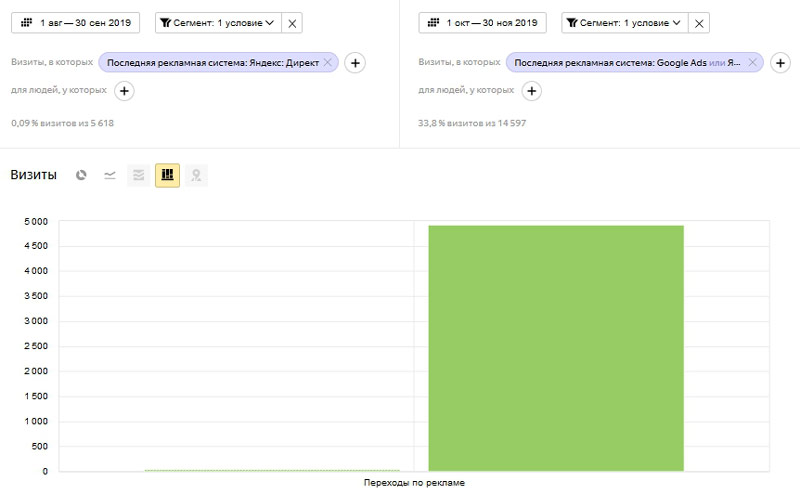
Task: Add visit condition to left segment
Action: click(x=355, y=63)
